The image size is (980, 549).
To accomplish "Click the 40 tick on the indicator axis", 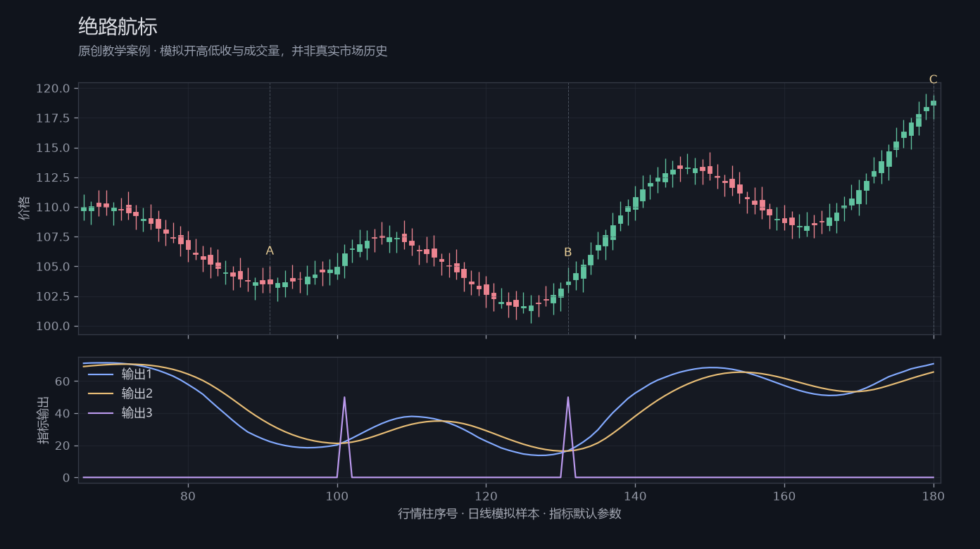I will click(x=64, y=413).
